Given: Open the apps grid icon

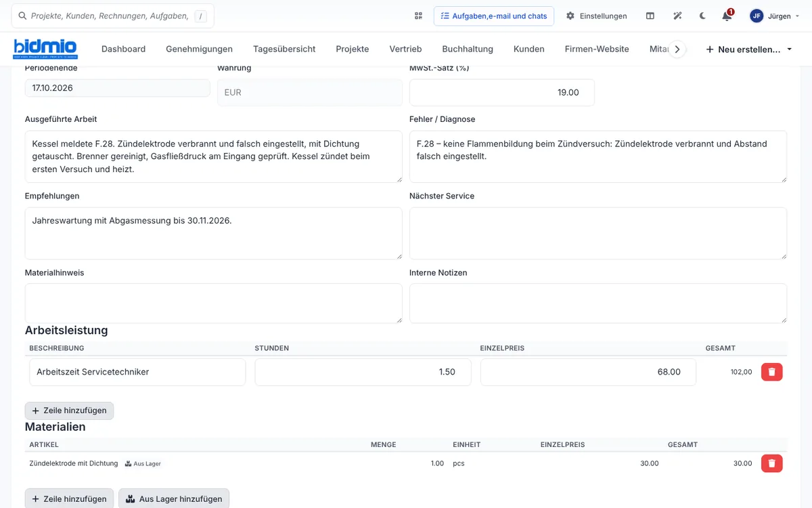Looking at the screenshot, I should click(x=418, y=16).
